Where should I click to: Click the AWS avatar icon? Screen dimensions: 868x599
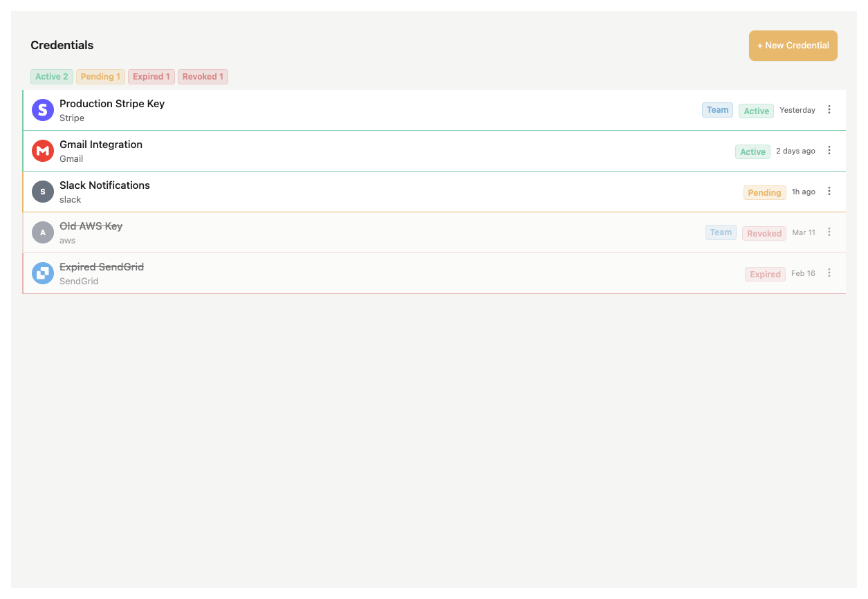click(42, 232)
